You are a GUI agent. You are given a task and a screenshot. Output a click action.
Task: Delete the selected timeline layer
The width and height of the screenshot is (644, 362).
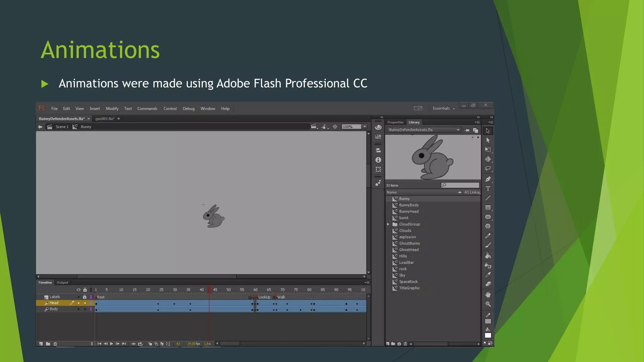point(55,344)
